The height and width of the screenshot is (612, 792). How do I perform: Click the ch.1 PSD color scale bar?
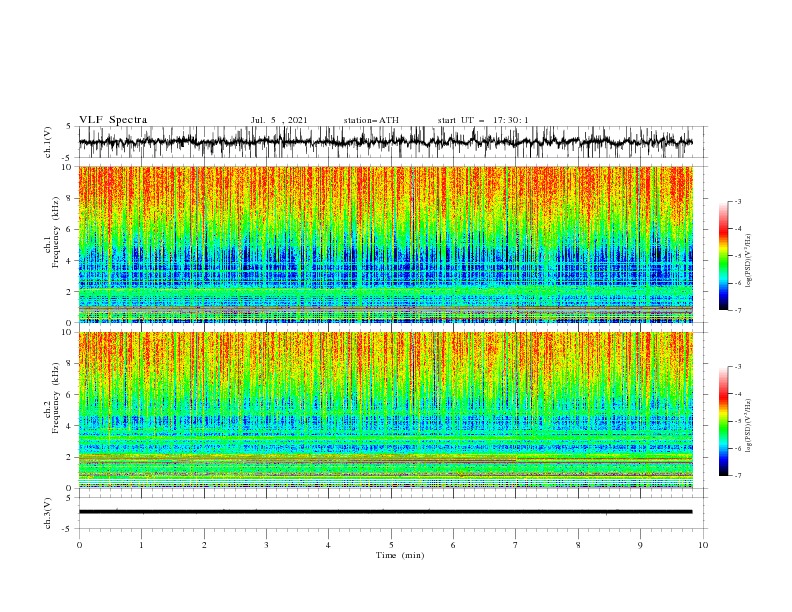pos(723,256)
